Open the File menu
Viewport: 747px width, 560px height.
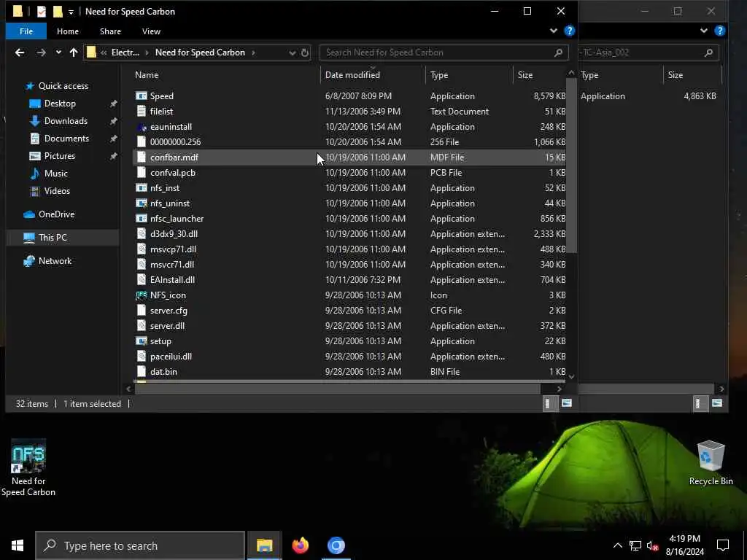(26, 31)
